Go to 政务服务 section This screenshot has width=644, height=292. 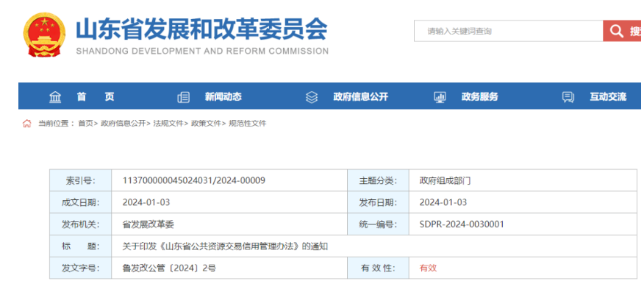[x=480, y=97]
